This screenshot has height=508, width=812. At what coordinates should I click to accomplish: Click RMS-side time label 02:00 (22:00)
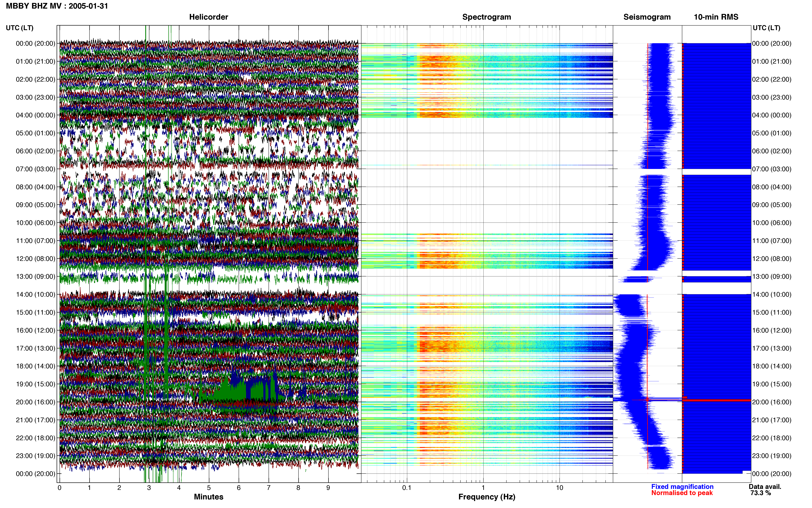pos(772,79)
